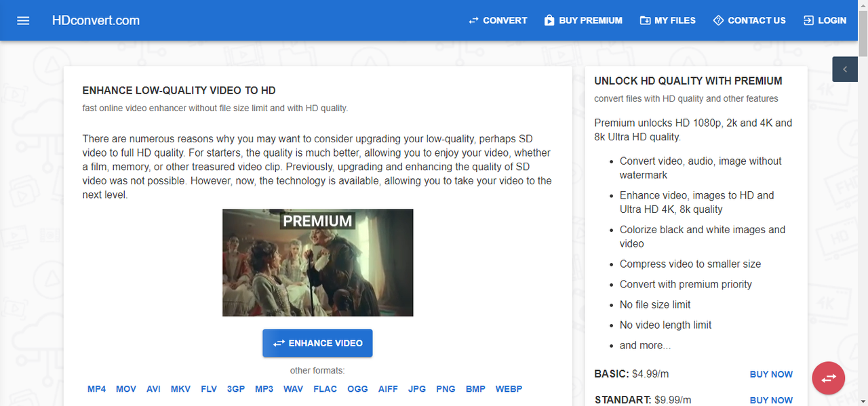Click 'Convert with premium priority' item
The width and height of the screenshot is (868, 406).
pos(686,284)
